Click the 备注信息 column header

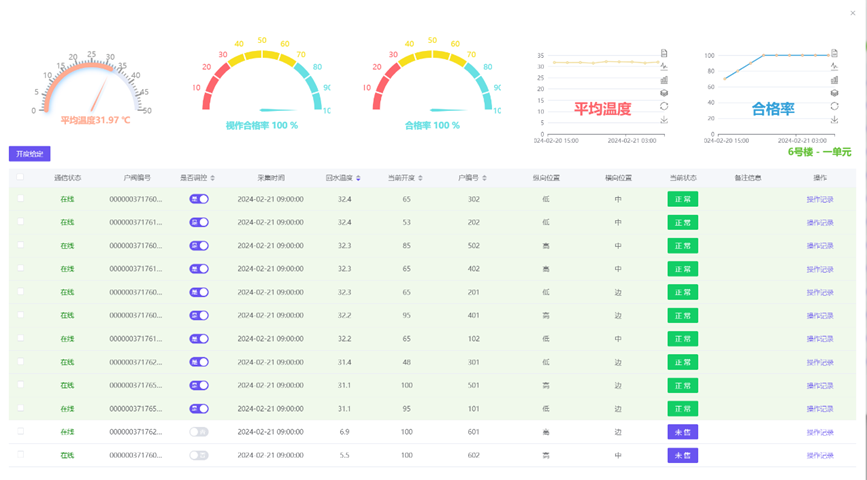(x=748, y=178)
